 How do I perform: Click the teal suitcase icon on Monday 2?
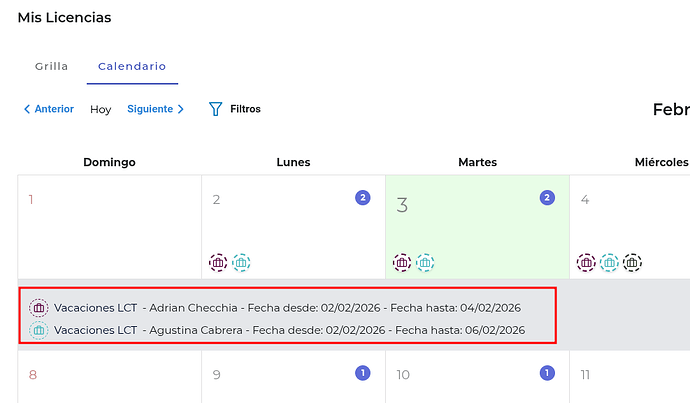point(241,262)
